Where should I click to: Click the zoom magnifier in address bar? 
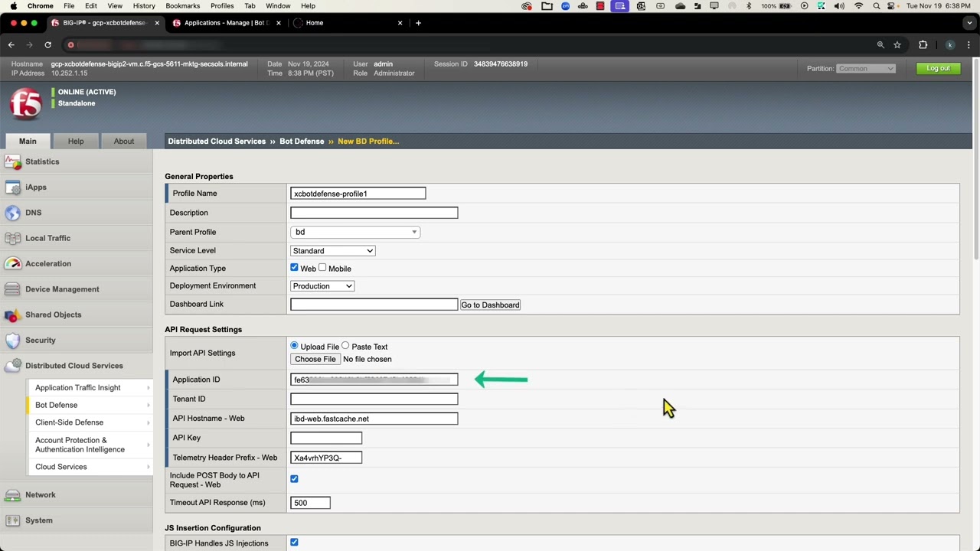click(880, 45)
